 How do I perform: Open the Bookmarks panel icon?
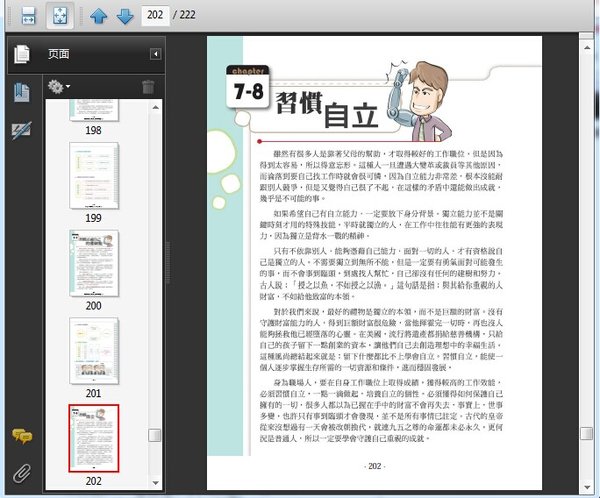(21, 92)
